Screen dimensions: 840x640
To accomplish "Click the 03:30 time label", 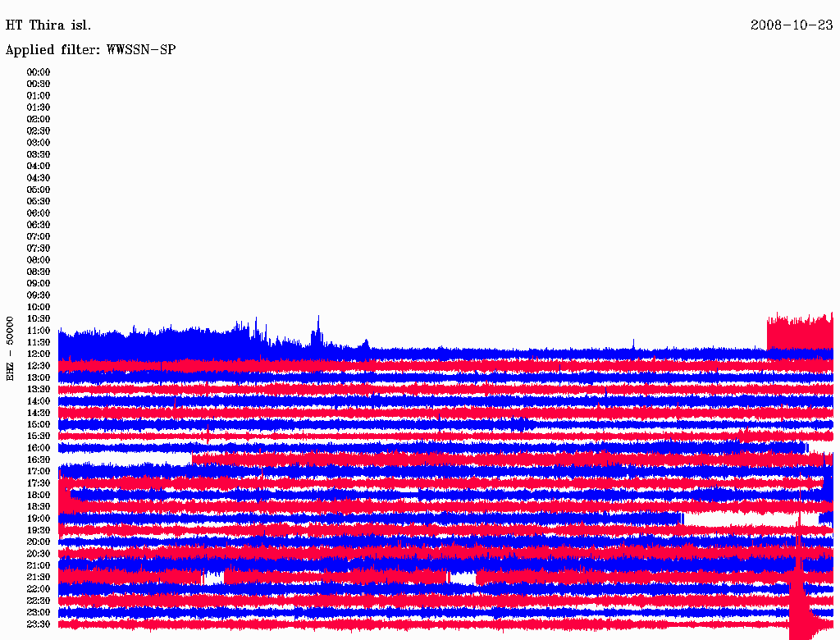I will pos(39,154).
